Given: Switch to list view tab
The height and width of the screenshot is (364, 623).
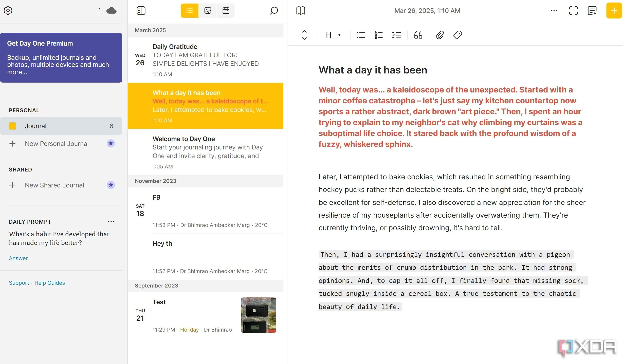Looking at the screenshot, I should [190, 10].
